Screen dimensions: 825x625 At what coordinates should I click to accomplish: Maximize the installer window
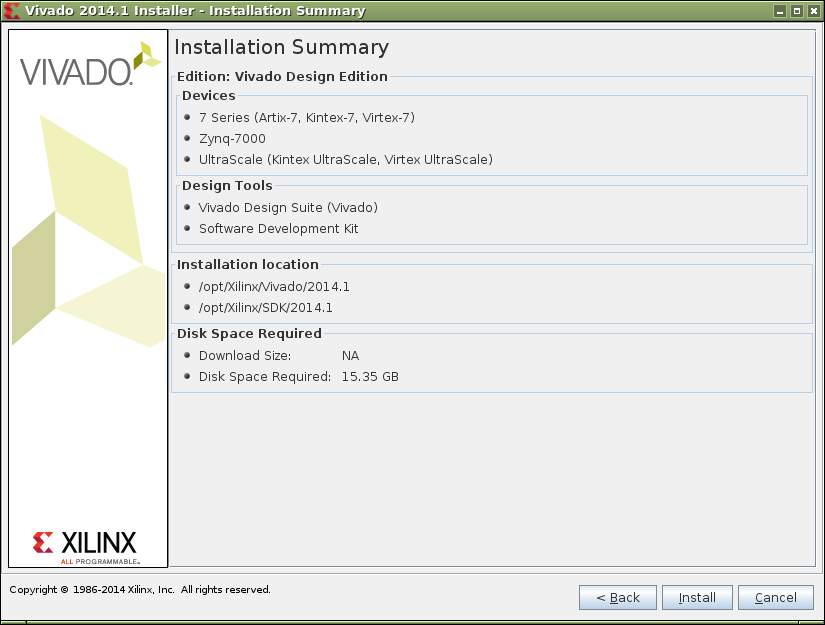(797, 11)
